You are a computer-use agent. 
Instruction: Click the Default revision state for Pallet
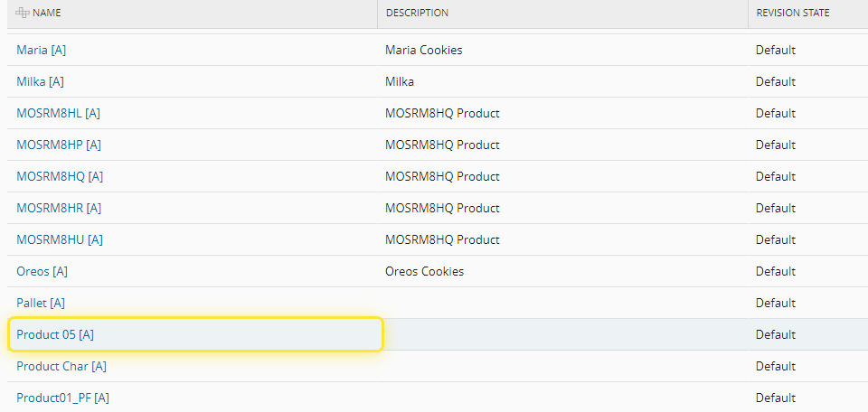tap(775, 303)
